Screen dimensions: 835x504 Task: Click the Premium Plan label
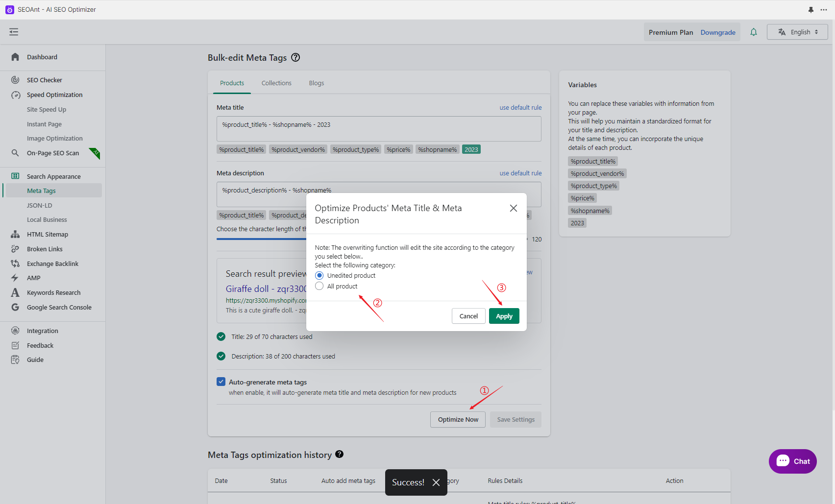click(x=671, y=32)
